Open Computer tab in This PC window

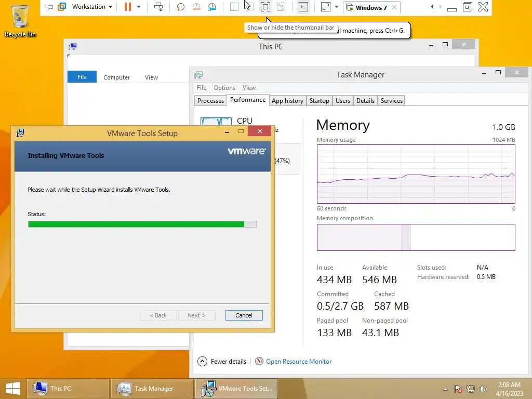[117, 77]
